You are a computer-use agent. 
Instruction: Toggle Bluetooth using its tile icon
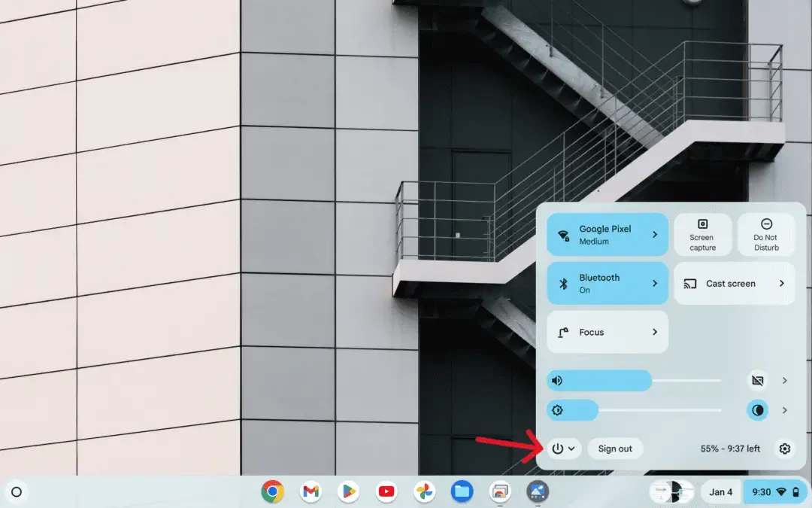[563, 284]
